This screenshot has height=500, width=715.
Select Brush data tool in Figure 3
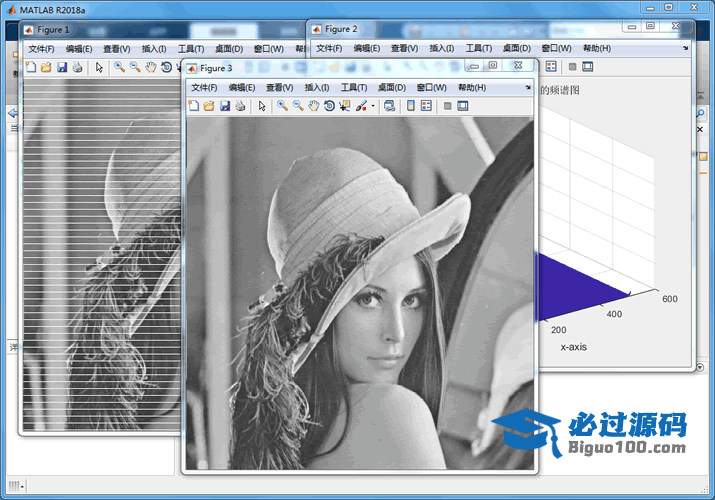(361, 106)
